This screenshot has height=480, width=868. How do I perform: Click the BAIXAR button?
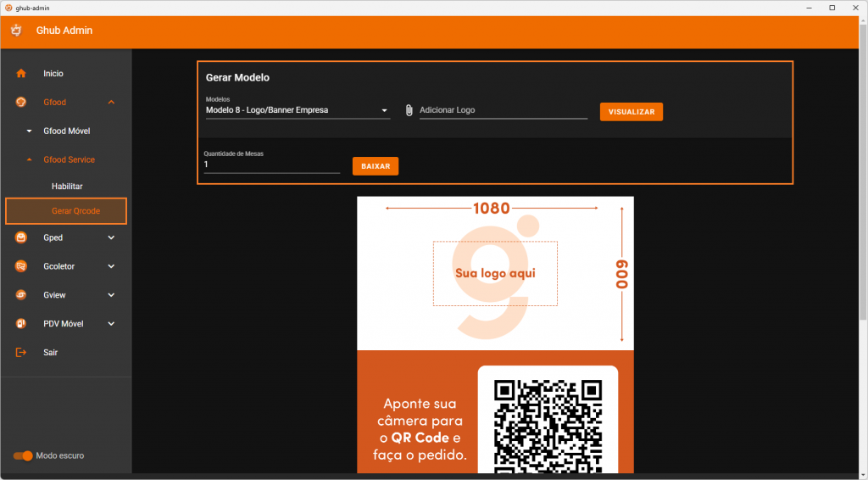click(x=376, y=166)
